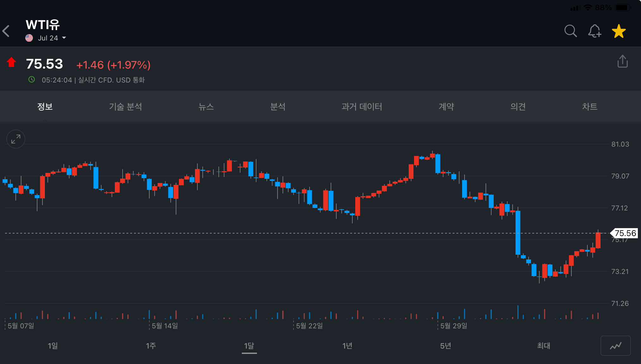Tap the red up-arrow price indicator

point(12,62)
